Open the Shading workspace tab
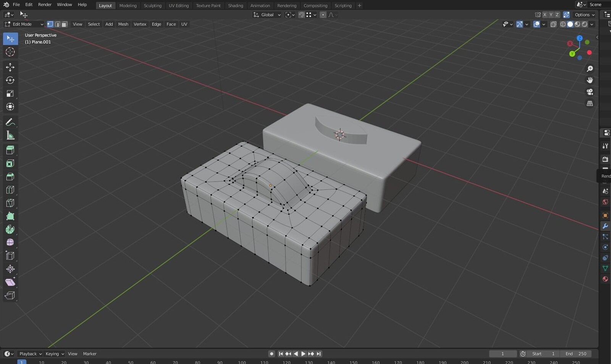The height and width of the screenshot is (364, 611). coord(236,6)
